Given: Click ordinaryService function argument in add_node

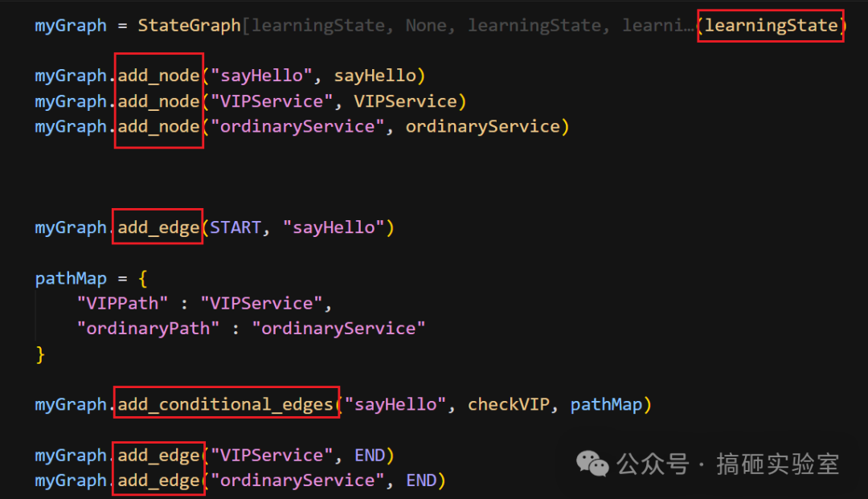Looking at the screenshot, I should [483, 127].
